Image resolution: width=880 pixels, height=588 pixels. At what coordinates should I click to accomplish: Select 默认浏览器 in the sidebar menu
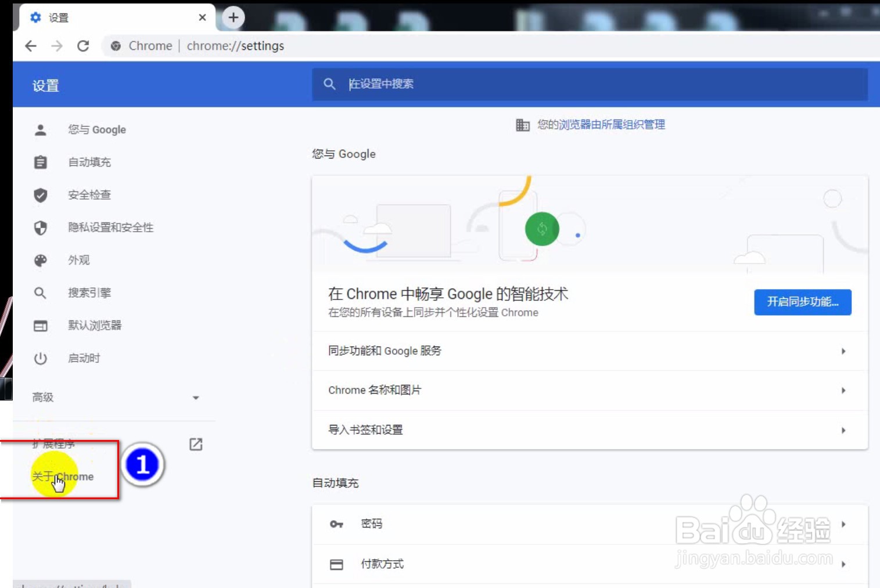click(x=95, y=326)
